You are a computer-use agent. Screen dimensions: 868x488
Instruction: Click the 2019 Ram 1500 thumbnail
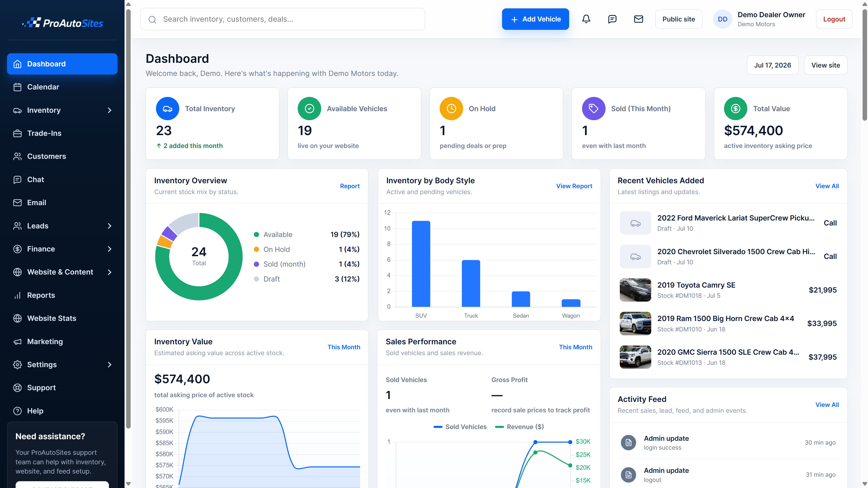635,323
